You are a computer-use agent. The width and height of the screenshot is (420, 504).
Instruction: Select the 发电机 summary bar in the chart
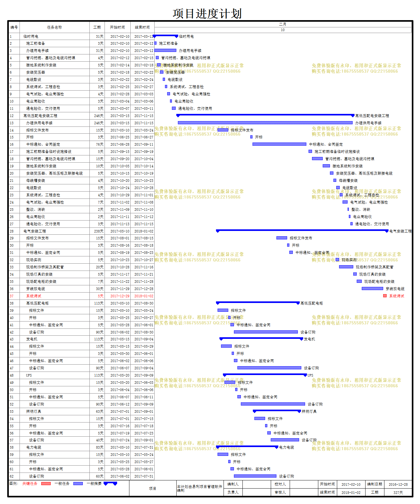pyautogui.click(x=261, y=339)
